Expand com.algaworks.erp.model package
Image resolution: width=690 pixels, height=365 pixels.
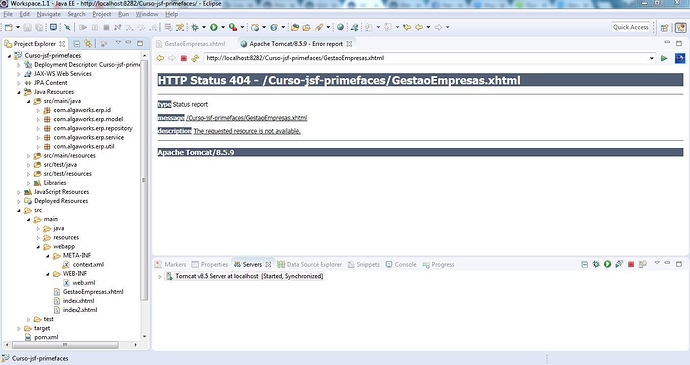pos(38,119)
